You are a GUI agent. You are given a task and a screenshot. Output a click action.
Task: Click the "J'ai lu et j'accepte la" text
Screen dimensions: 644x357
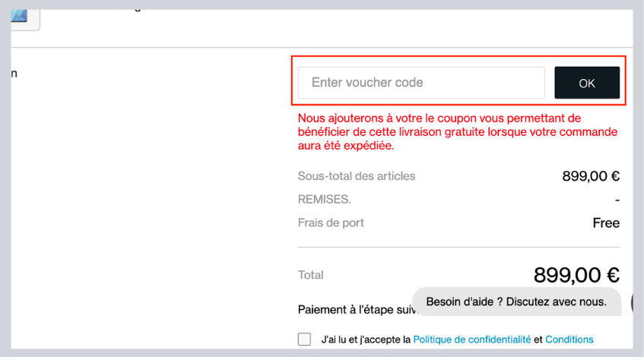366,340
